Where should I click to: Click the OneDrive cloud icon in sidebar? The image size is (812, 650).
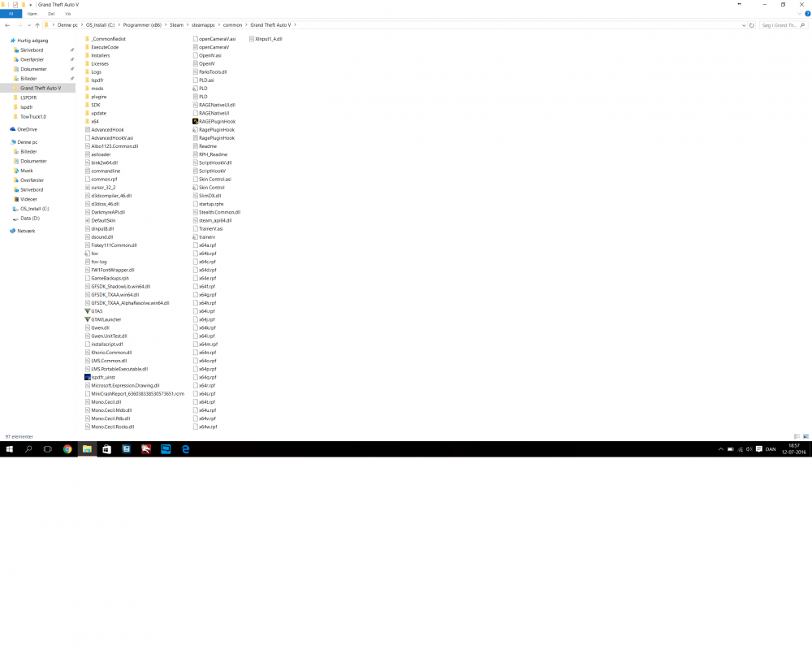(12, 129)
